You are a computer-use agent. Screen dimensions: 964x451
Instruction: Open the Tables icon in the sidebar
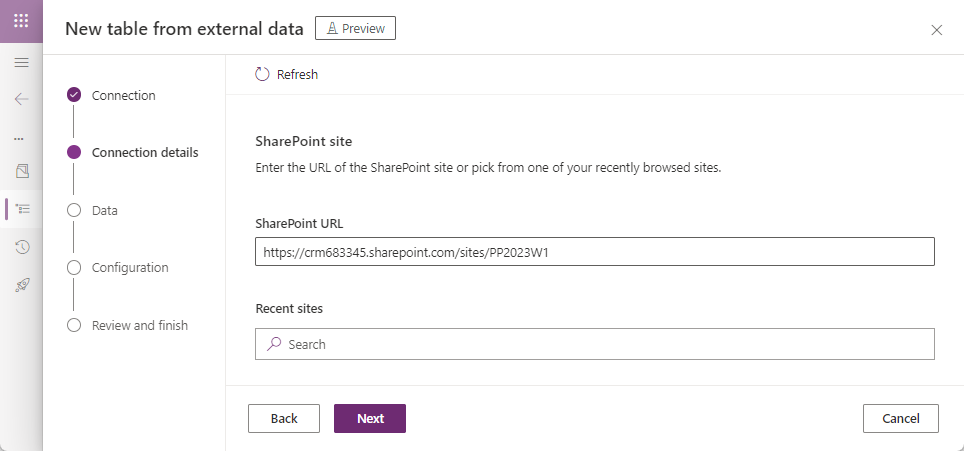pos(22,171)
